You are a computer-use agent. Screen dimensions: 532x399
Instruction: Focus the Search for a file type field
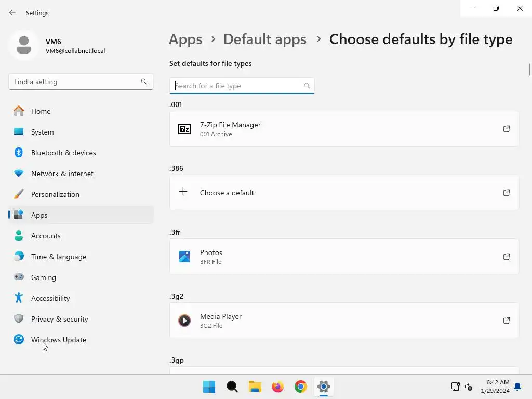(239, 86)
